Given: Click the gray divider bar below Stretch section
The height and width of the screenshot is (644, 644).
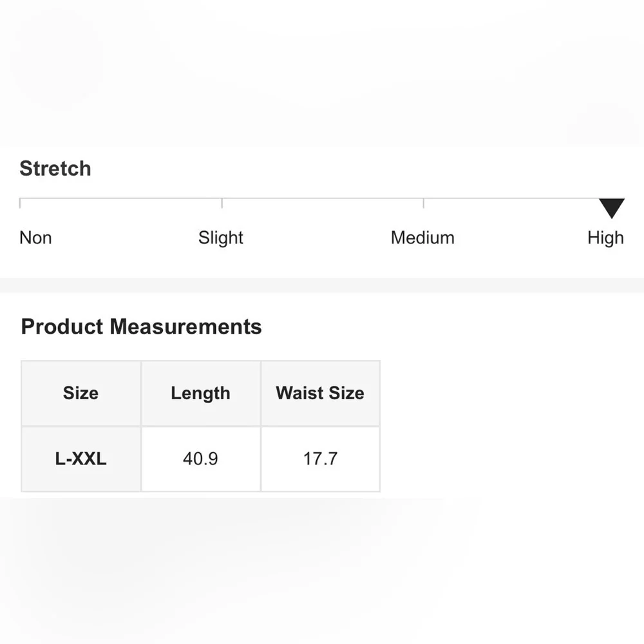Looking at the screenshot, I should click(x=322, y=285).
